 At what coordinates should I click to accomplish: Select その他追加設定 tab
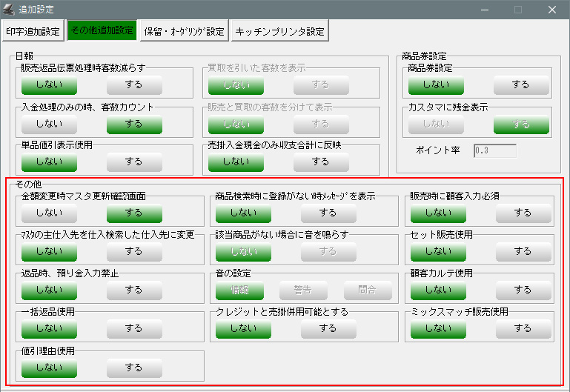coord(101,31)
